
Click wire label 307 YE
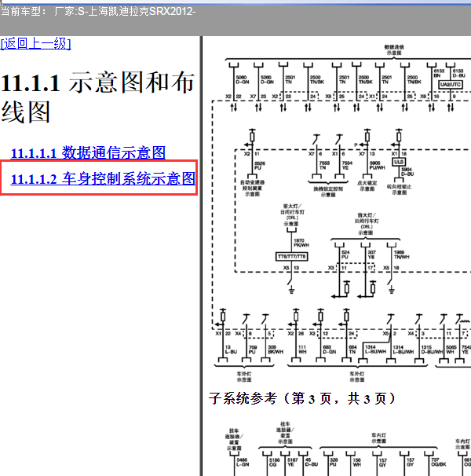[372, 254]
